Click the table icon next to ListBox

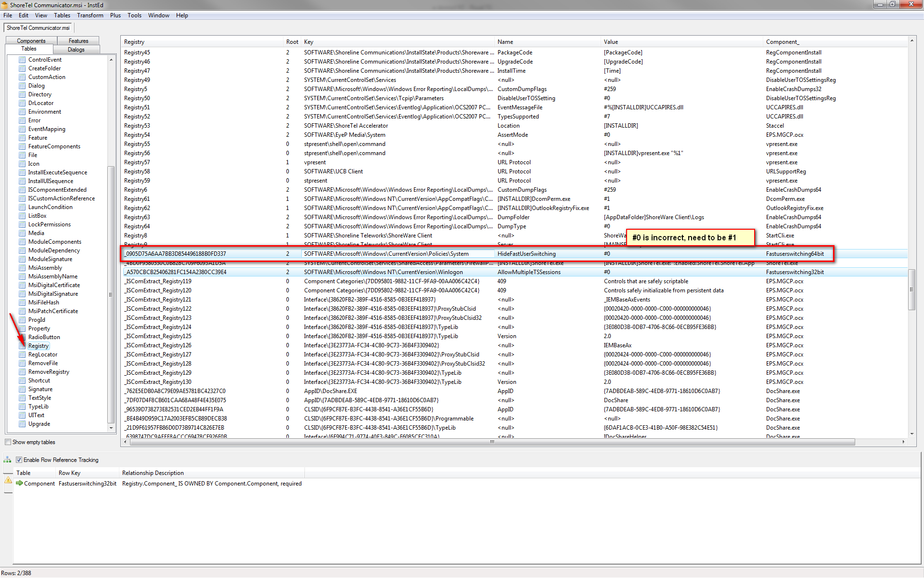coord(22,216)
